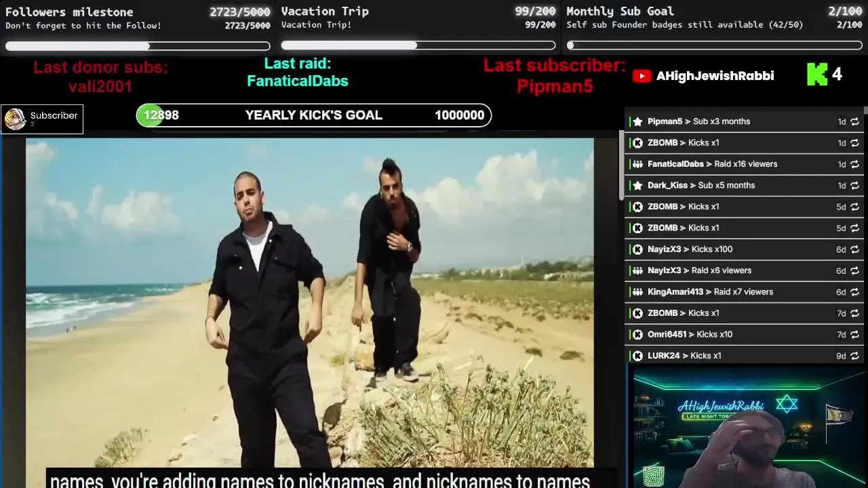Click last donor name vali2001
Screen dimensions: 868x488
pos(100,87)
